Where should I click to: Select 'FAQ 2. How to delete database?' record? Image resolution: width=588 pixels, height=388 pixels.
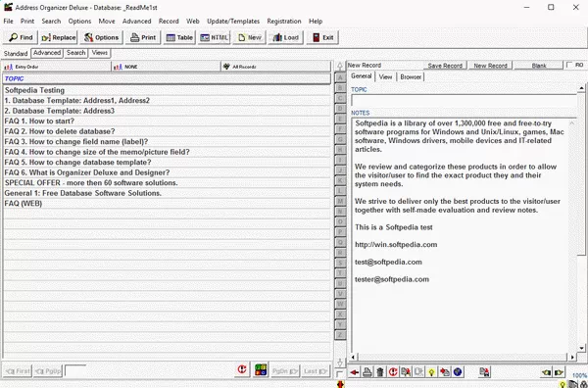coord(167,131)
